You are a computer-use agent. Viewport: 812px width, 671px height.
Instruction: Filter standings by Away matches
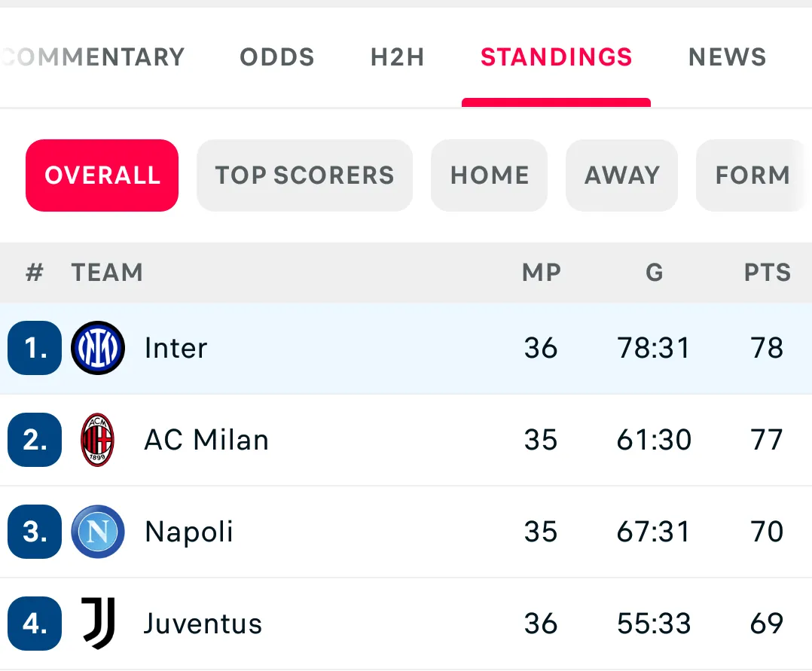(622, 175)
